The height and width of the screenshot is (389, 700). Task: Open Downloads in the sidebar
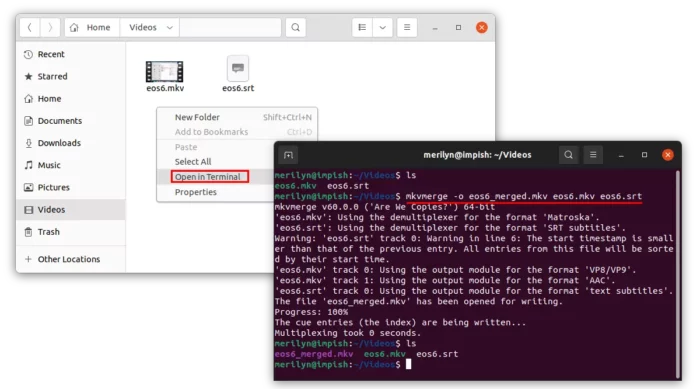click(71, 143)
